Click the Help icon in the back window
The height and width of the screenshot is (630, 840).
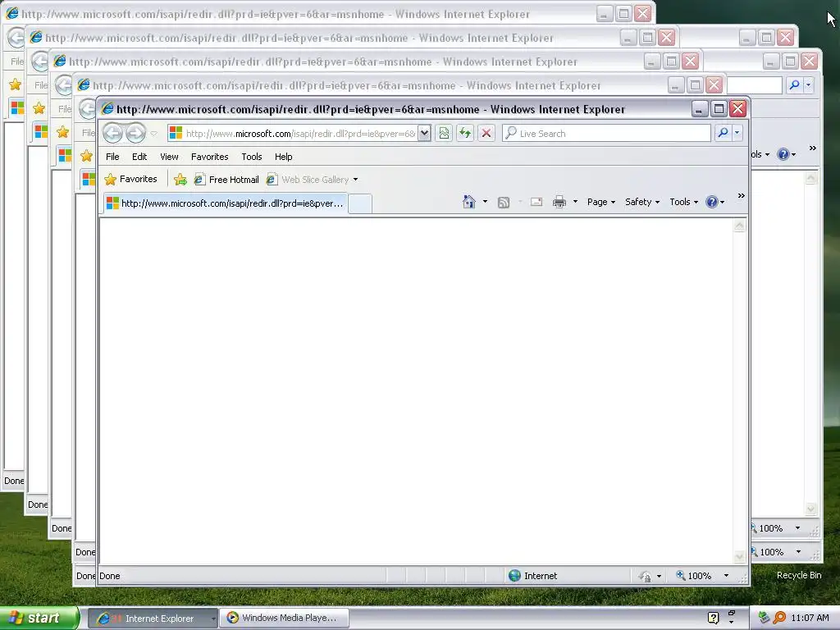tap(783, 154)
